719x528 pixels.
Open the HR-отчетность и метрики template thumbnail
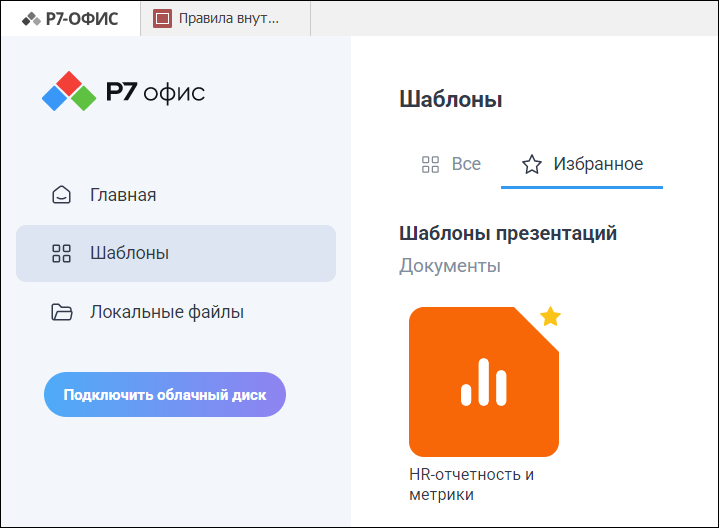point(484,382)
